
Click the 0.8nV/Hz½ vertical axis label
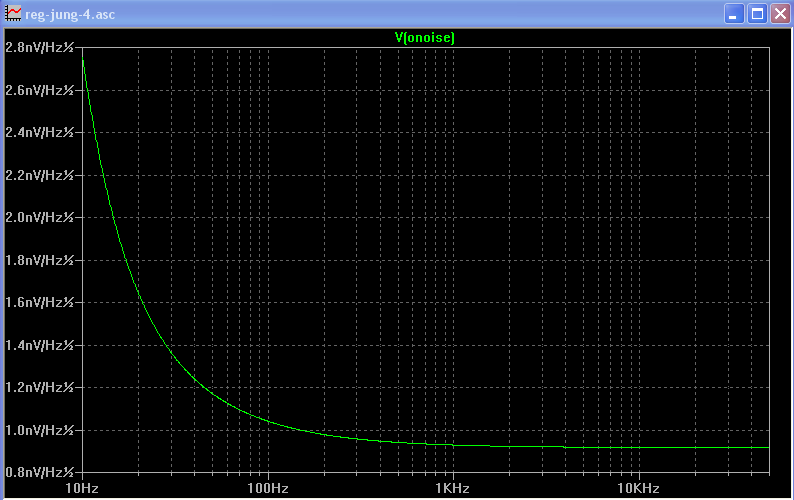(x=39, y=473)
